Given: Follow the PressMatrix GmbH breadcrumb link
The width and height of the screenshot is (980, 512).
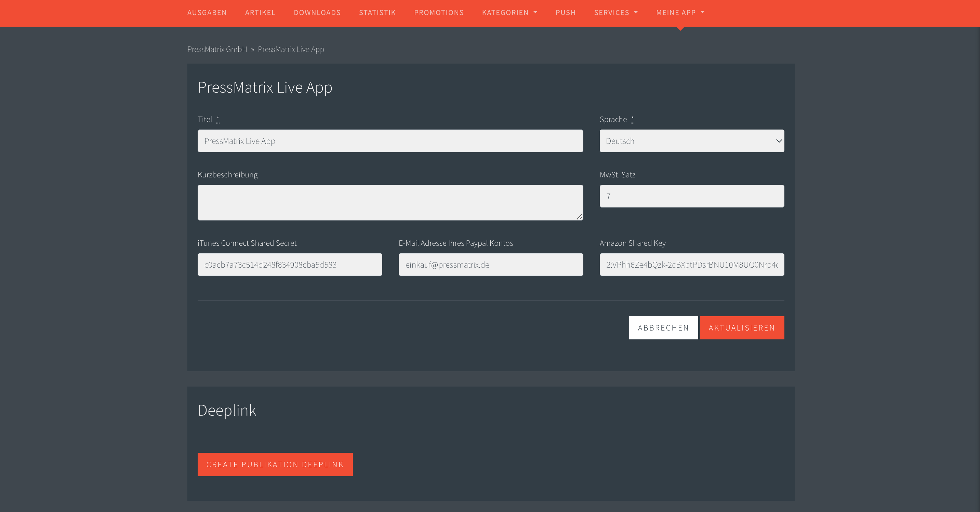Looking at the screenshot, I should pyautogui.click(x=217, y=50).
